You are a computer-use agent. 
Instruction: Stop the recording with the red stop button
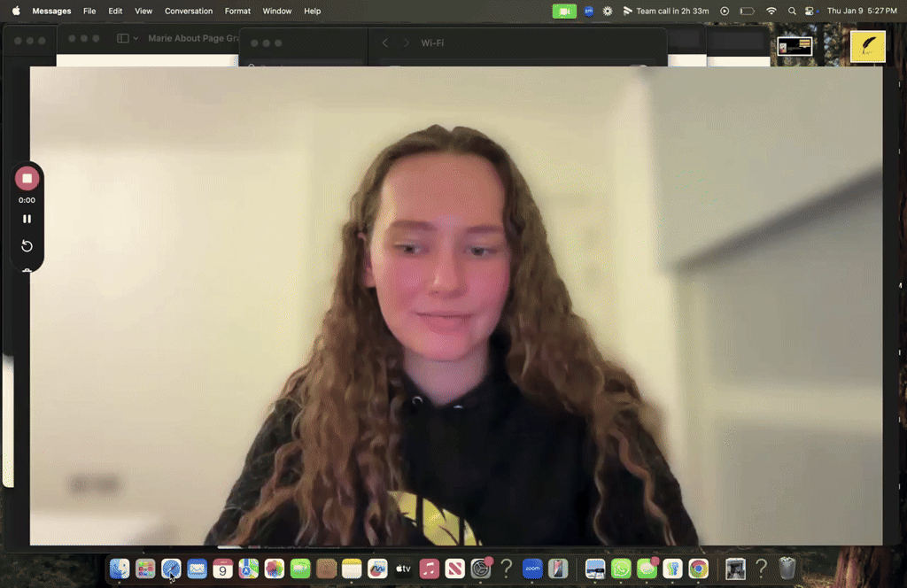point(27,178)
